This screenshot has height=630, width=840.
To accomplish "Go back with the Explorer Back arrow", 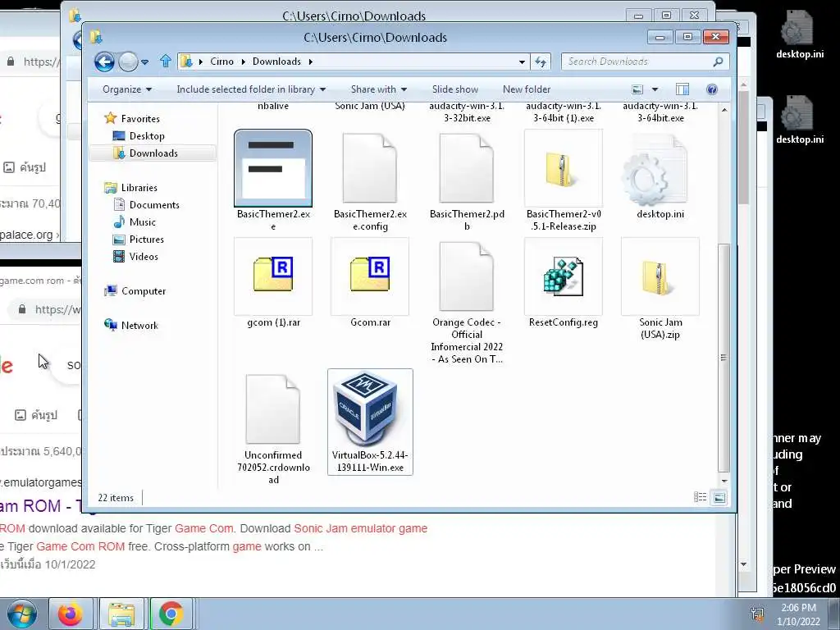I will [104, 62].
